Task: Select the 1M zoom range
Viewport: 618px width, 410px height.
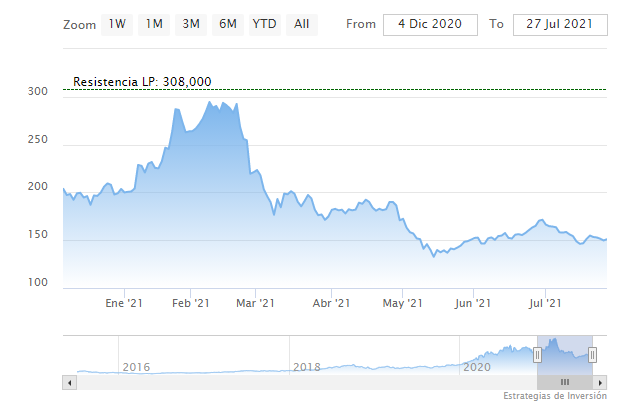Action: 154,24
